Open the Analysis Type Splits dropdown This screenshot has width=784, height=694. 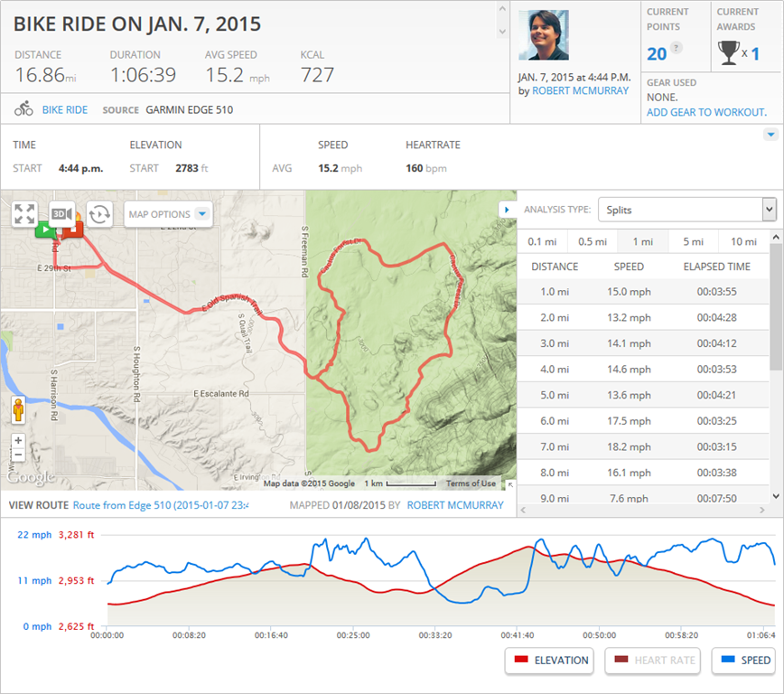tap(686, 210)
